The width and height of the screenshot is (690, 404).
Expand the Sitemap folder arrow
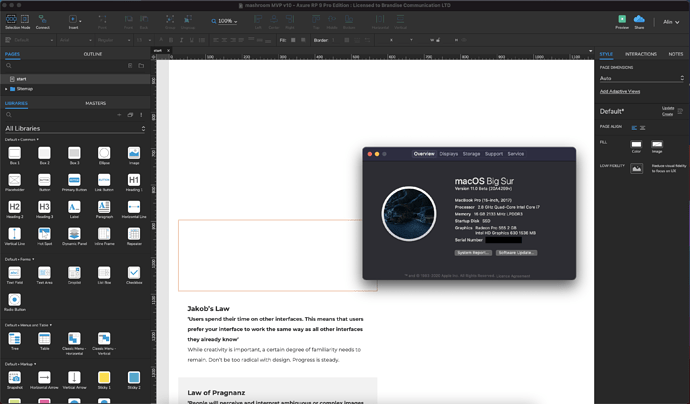pos(6,89)
